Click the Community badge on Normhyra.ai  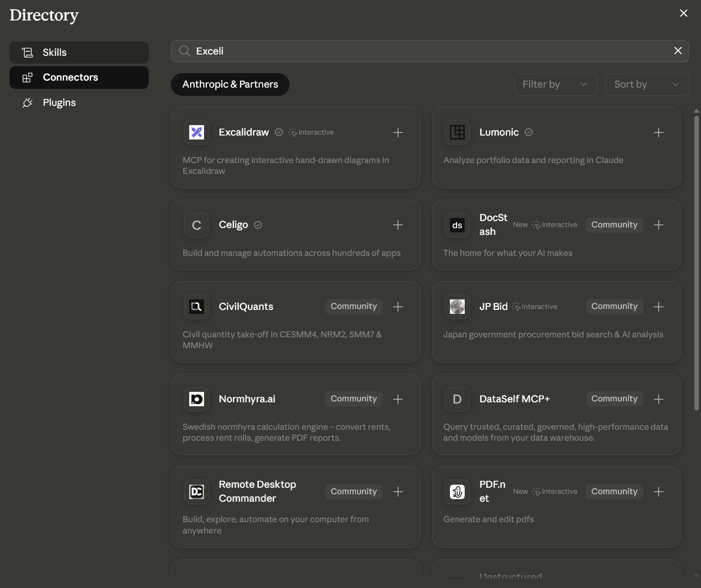(x=354, y=399)
